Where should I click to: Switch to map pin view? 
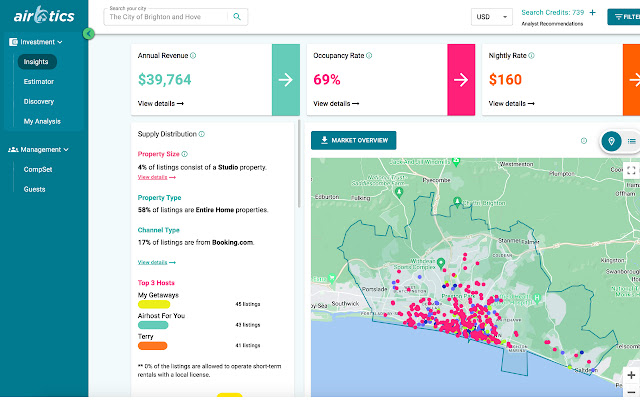click(612, 141)
